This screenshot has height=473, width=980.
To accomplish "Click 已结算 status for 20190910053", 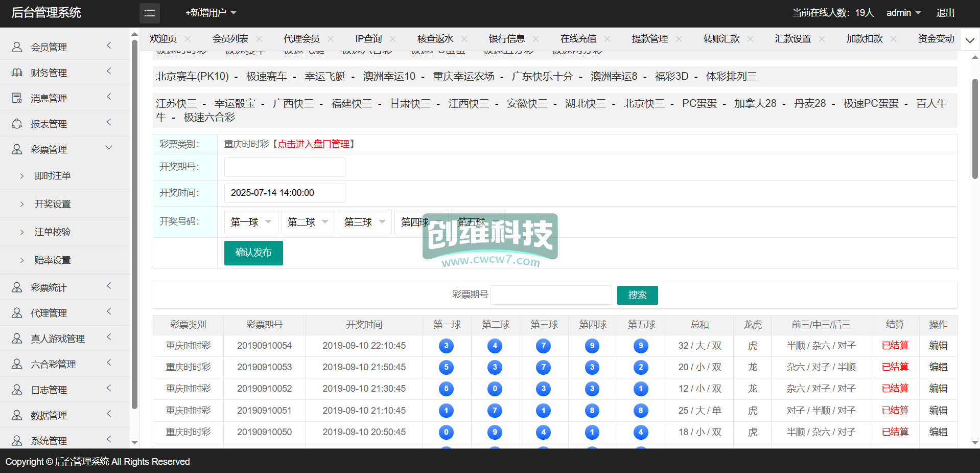I will pyautogui.click(x=895, y=367).
